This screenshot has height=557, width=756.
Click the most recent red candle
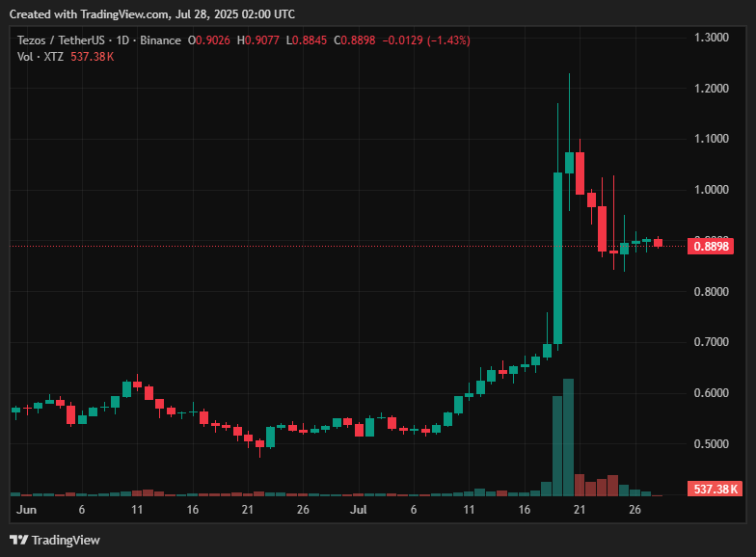(x=658, y=243)
